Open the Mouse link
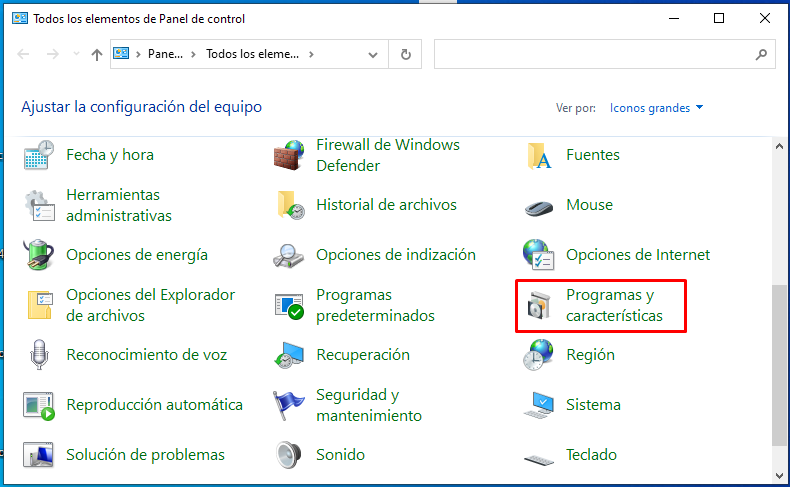The height and width of the screenshot is (487, 790). point(589,205)
